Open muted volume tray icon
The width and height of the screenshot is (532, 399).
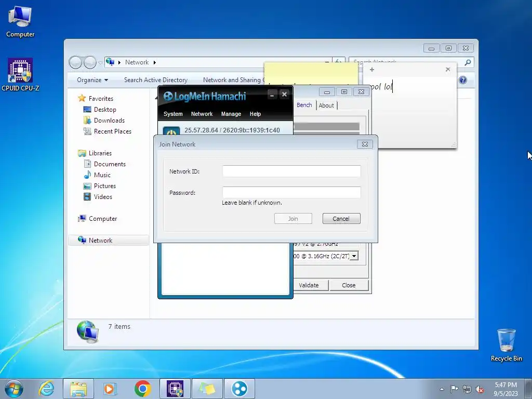pos(480,390)
